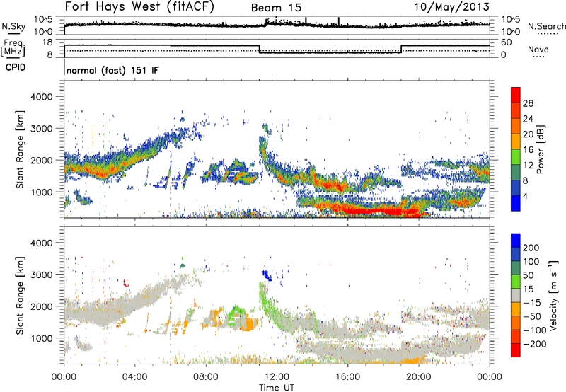Image resolution: width=566 pixels, height=392 pixels.
Task: Click the 'CPID' label
Action: (16, 67)
